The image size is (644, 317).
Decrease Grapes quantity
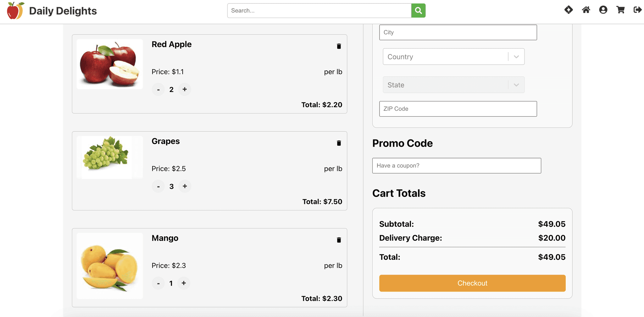tap(158, 187)
